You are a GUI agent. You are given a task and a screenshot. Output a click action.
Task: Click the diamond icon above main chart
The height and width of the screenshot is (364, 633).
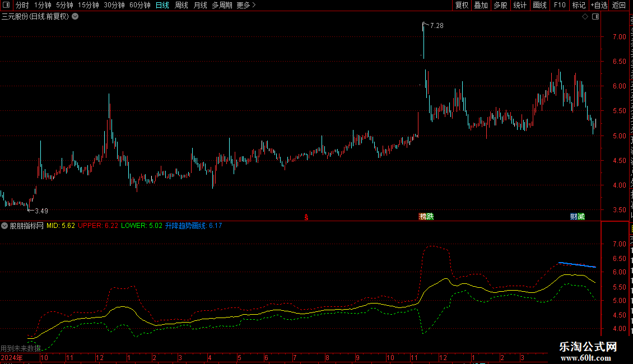[585, 17]
